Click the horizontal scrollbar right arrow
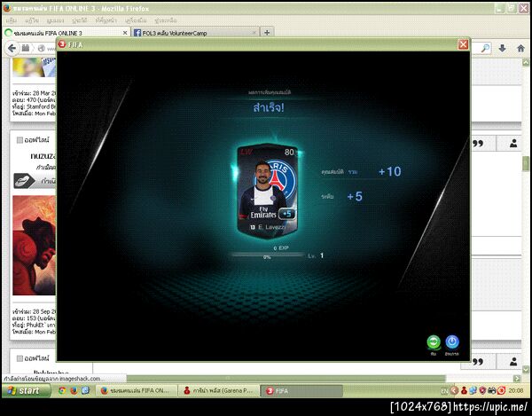 pos(517,378)
